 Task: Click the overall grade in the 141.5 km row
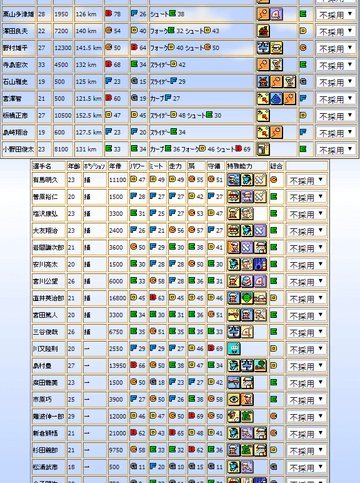tap(303, 48)
